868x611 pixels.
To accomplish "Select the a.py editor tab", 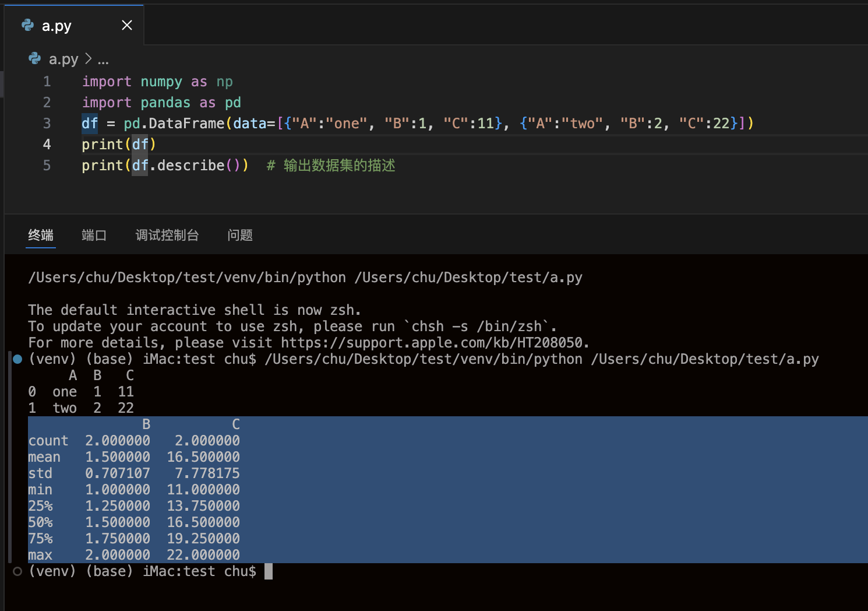I will pyautogui.click(x=56, y=25).
